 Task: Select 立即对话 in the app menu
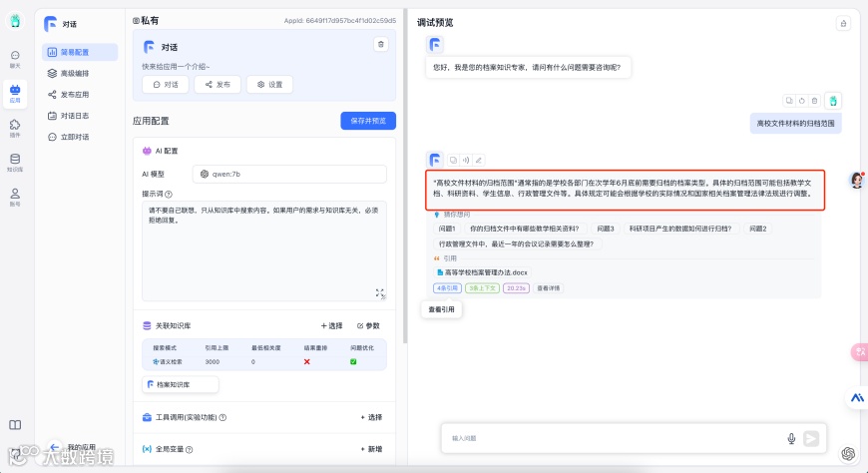pyautogui.click(x=80, y=137)
